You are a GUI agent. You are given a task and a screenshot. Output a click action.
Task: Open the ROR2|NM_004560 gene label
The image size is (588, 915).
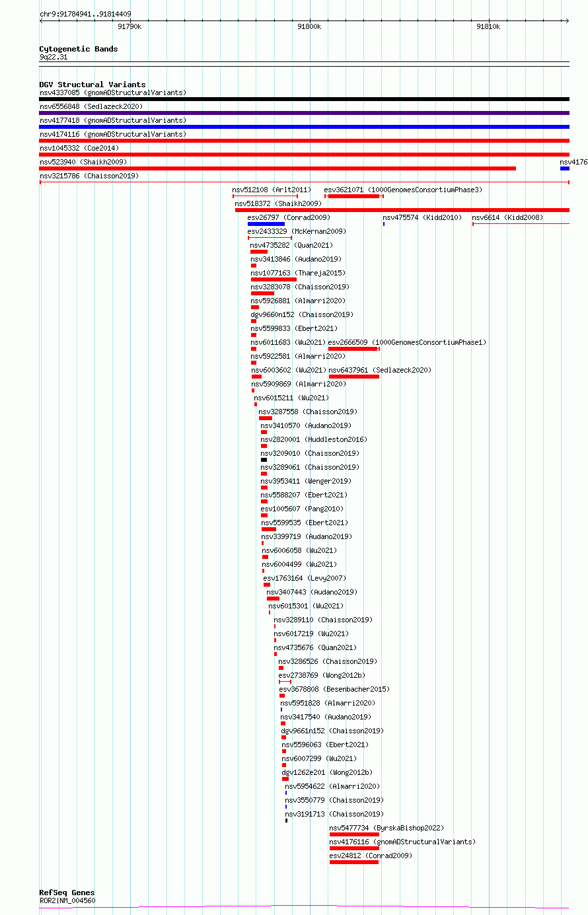pyautogui.click(x=67, y=900)
